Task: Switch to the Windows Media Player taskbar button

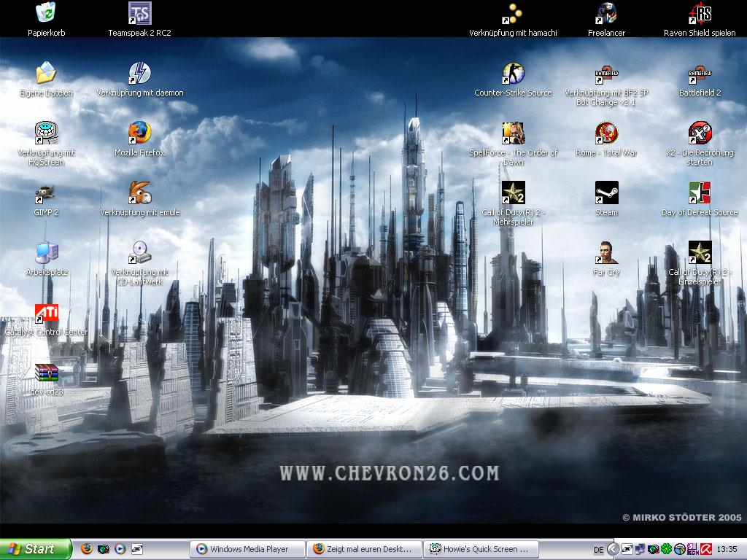Action: (x=247, y=550)
